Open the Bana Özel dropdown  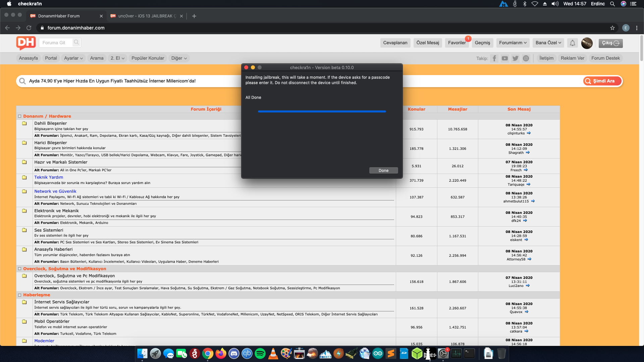(x=548, y=43)
